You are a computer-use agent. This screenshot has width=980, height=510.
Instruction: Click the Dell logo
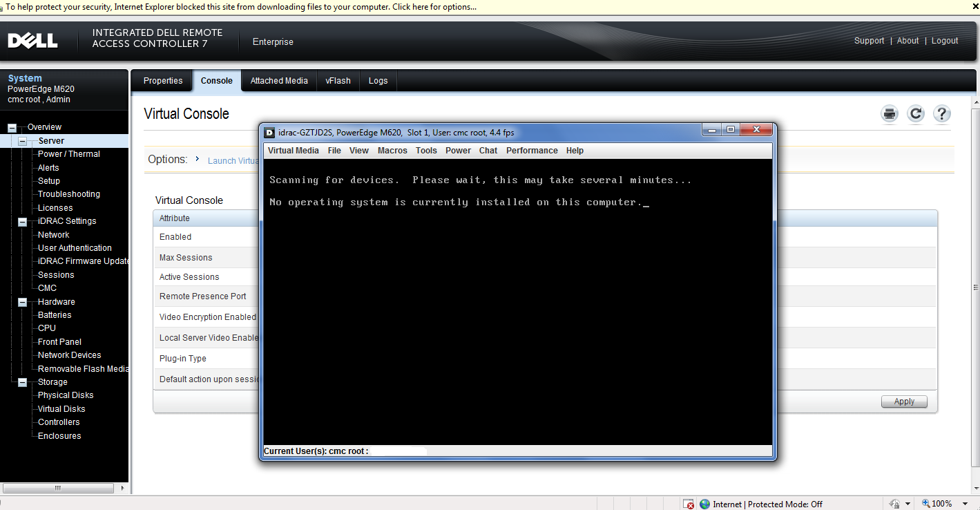tap(32, 41)
